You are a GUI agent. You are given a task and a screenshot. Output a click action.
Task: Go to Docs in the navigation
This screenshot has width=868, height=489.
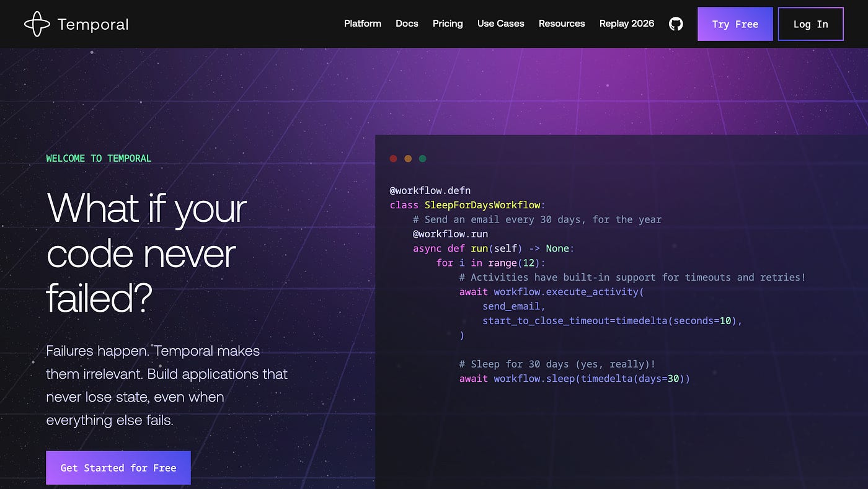click(x=407, y=24)
